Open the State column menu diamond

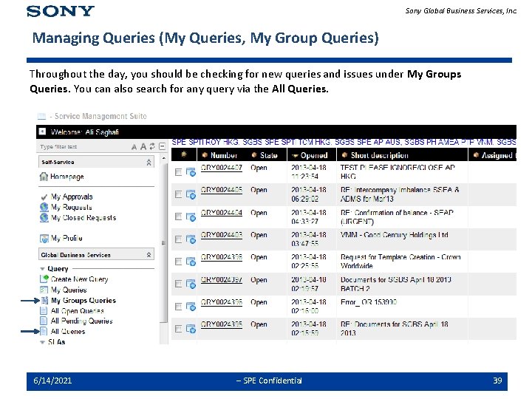pyautogui.click(x=254, y=155)
